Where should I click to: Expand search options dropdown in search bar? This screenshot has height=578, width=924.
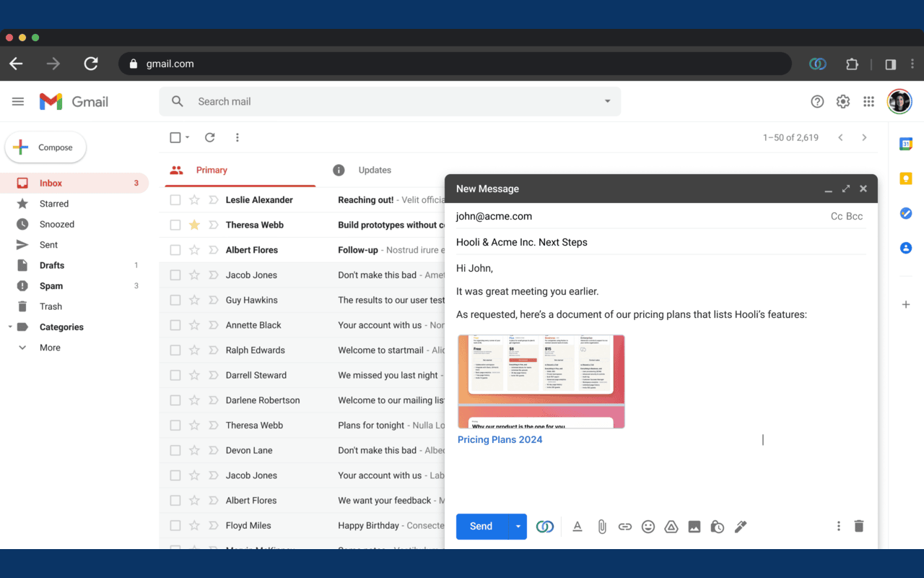[607, 102]
